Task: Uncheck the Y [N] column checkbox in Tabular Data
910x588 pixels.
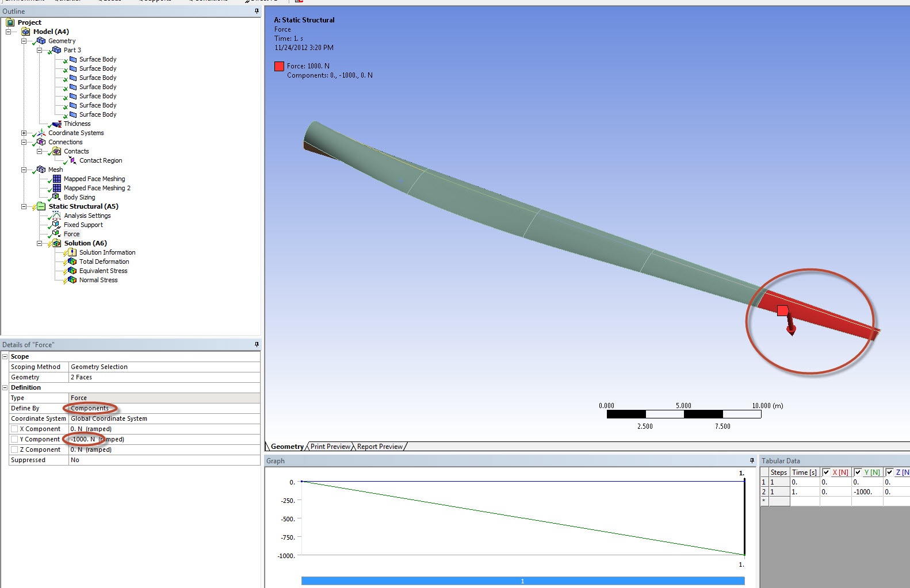Action: coord(858,472)
